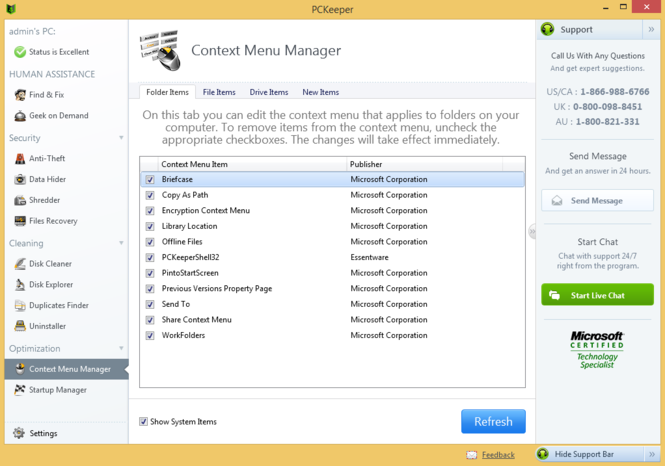
Task: Open the New Items tab
Action: click(321, 92)
